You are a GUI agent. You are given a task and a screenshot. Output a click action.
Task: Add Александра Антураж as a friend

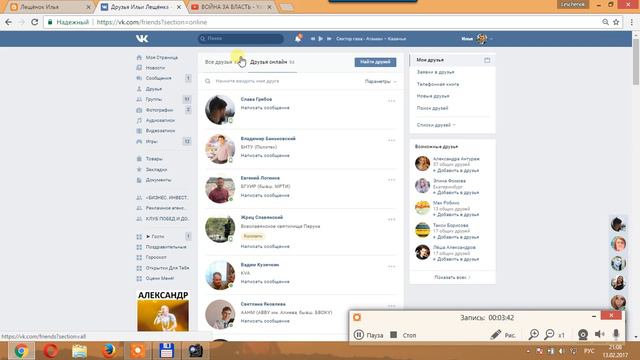[x=456, y=171]
